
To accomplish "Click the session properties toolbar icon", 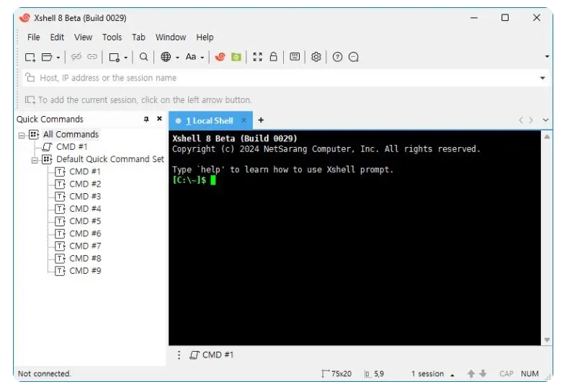I will [115, 57].
